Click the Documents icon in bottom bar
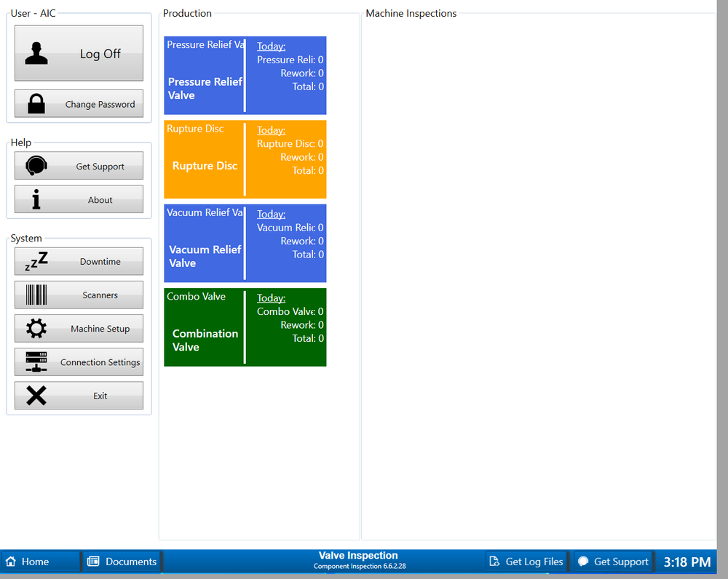The image size is (728, 579). coord(93,562)
